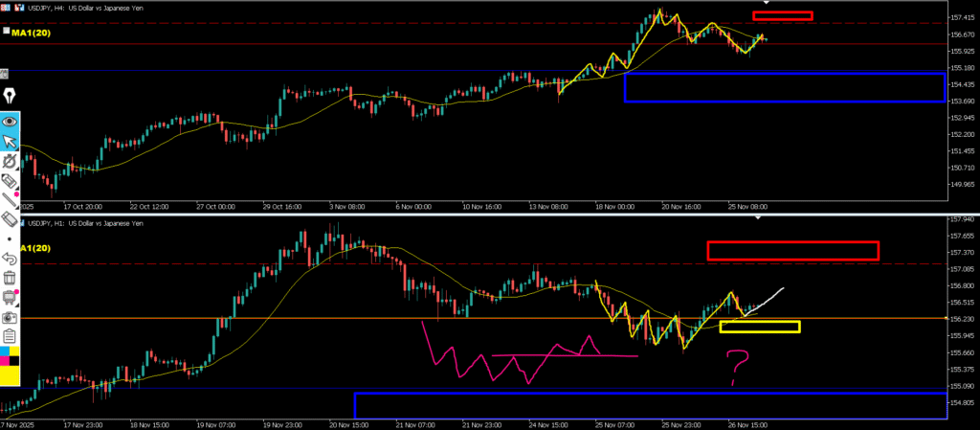The width and height of the screenshot is (980, 430).
Task: Choose the highlighter marker tool
Action: click(10, 181)
